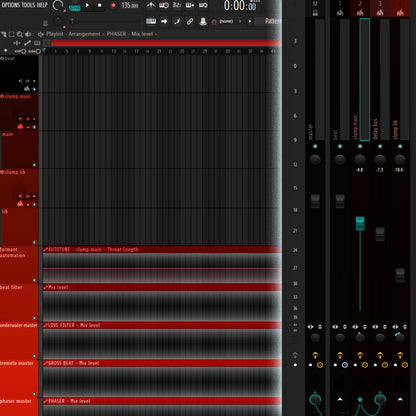Screen dimensions: 416x416
Task: Click the delay bus volume fader
Action: pyautogui.click(x=380, y=234)
